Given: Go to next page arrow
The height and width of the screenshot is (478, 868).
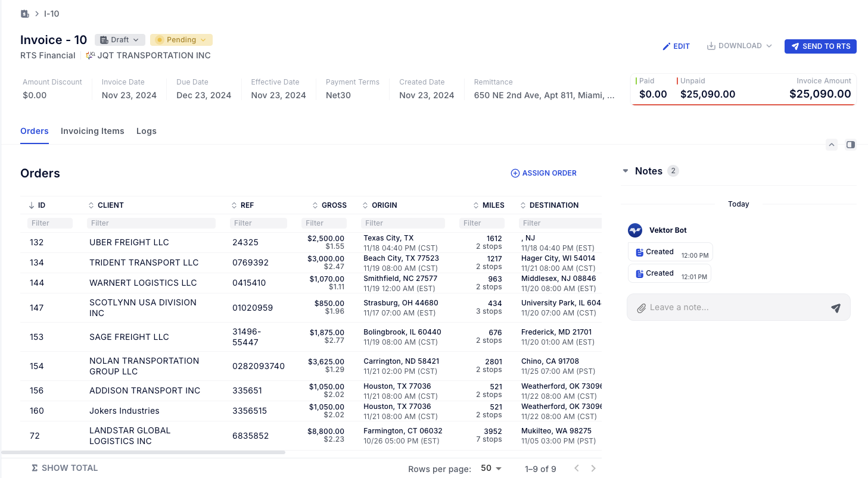Looking at the screenshot, I should click(x=593, y=468).
